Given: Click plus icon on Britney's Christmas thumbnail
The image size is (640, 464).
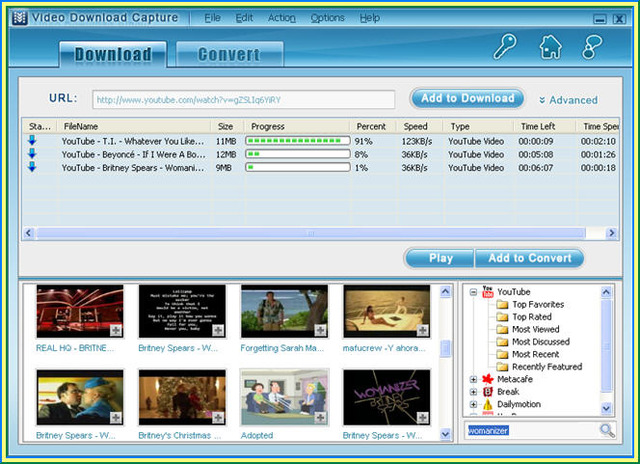Looking at the screenshot, I should point(218,417).
